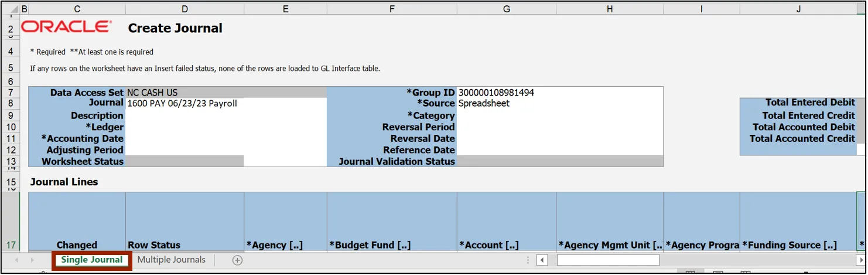
Task: Select row 17 header
Action: tap(11, 245)
